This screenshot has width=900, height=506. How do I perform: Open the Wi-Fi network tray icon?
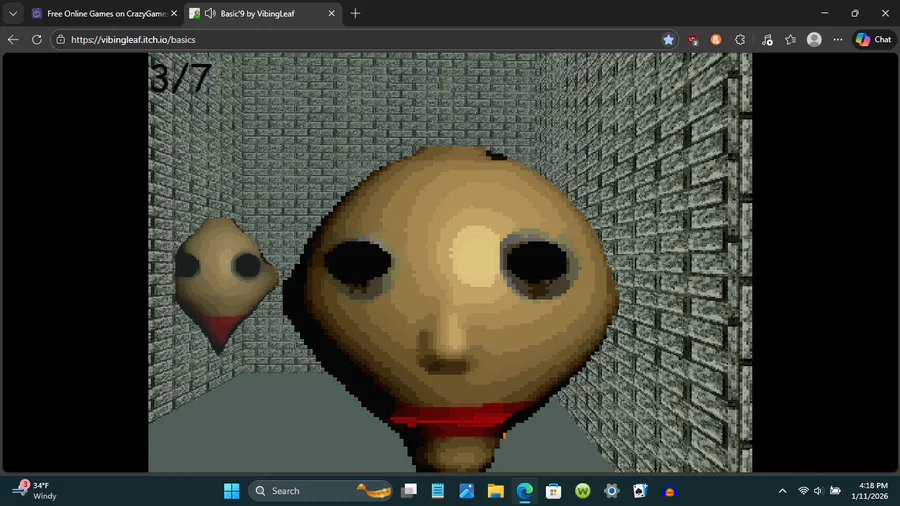click(x=804, y=491)
